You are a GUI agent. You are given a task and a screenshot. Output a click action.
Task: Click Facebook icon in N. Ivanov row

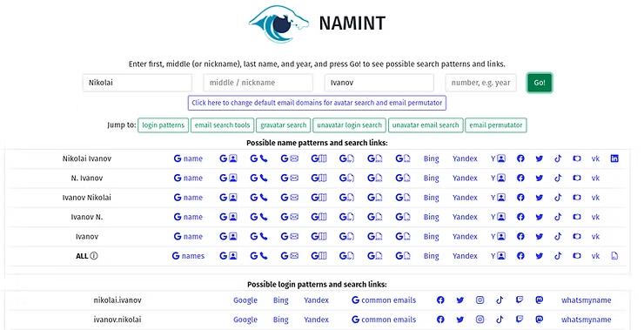tap(520, 178)
